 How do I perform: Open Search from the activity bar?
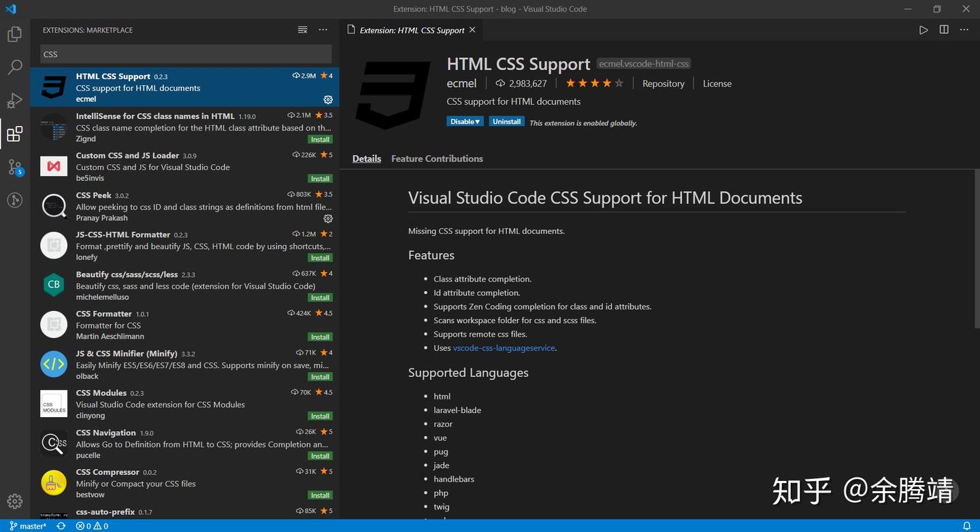pyautogui.click(x=14, y=67)
